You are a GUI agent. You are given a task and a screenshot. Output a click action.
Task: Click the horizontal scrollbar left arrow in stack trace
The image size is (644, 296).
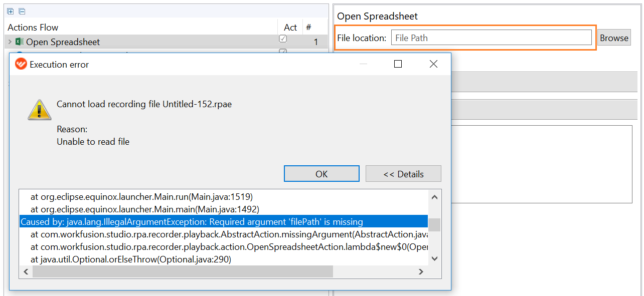point(26,271)
